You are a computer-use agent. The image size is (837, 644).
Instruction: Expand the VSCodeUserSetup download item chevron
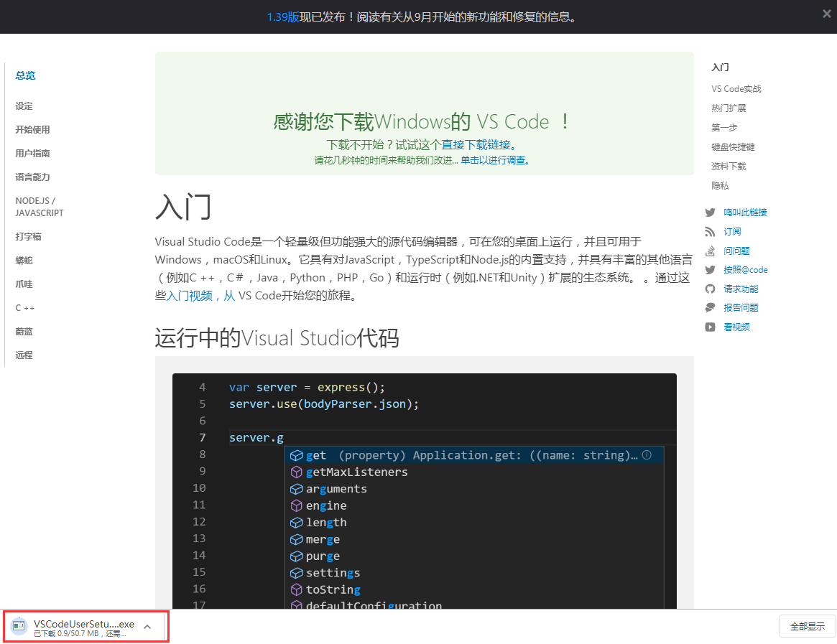click(147, 626)
